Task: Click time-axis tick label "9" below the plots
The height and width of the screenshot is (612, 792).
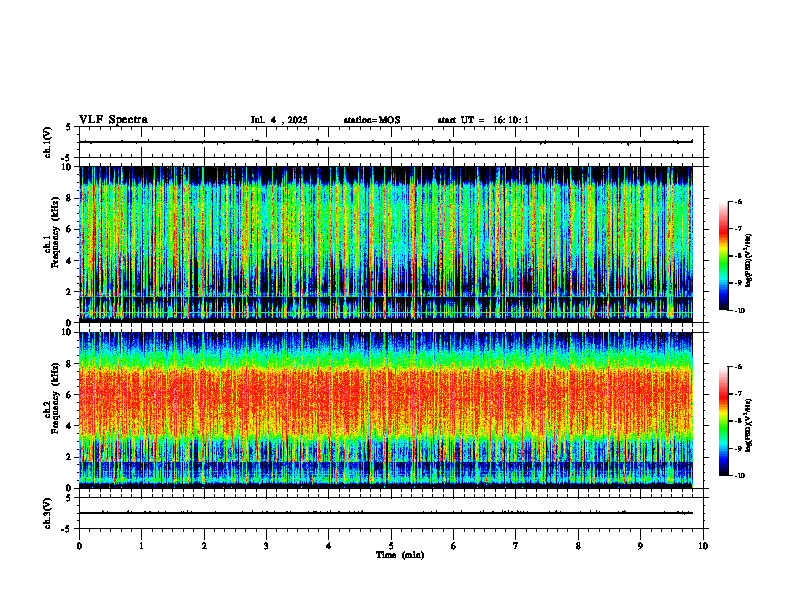Action: point(640,546)
